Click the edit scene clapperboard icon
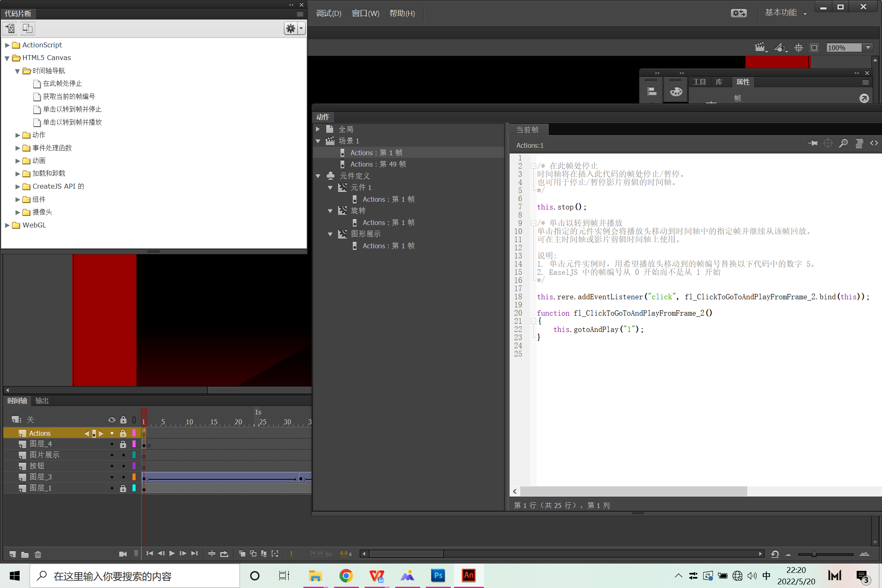This screenshot has width=882, height=588. [760, 48]
